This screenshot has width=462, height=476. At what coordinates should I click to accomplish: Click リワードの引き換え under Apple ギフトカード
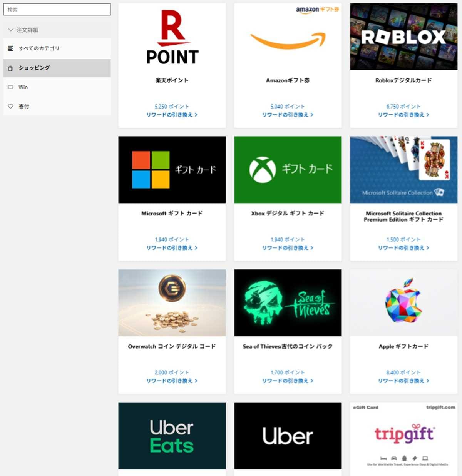pos(403,381)
